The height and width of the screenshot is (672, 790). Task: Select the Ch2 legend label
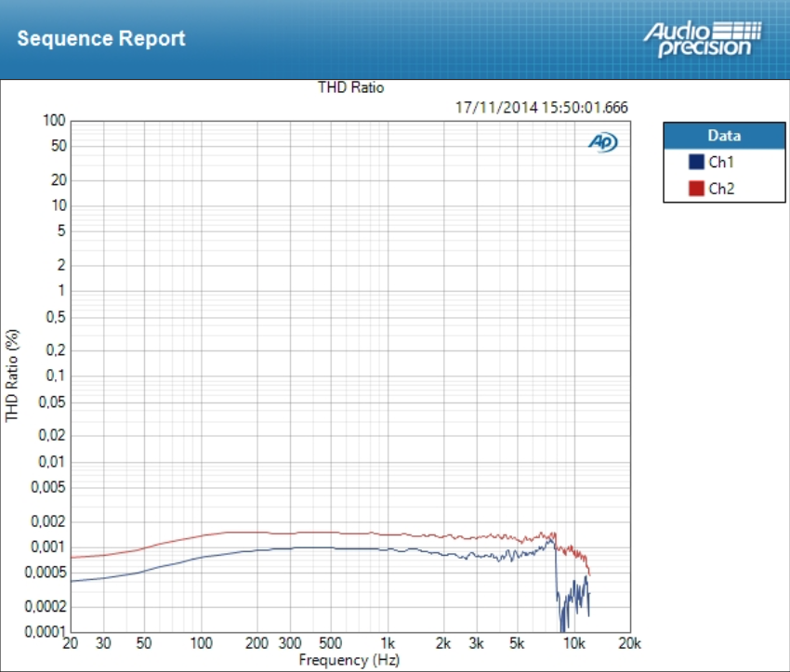(721, 189)
